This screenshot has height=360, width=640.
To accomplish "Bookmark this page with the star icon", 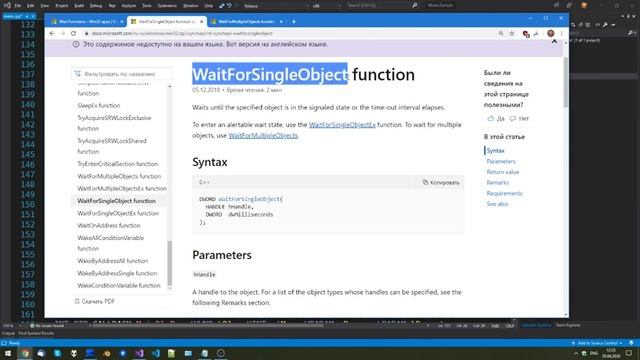I will click(512, 33).
